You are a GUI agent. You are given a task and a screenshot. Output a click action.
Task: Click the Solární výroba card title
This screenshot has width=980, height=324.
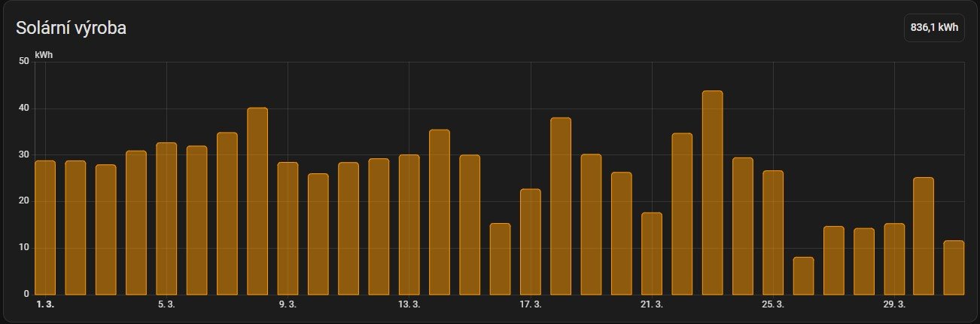71,29
